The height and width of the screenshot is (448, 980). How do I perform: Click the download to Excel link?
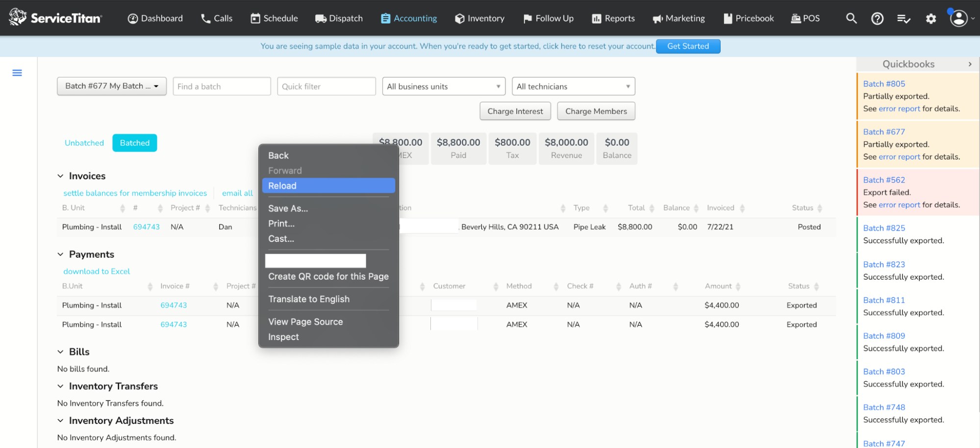pyautogui.click(x=97, y=271)
